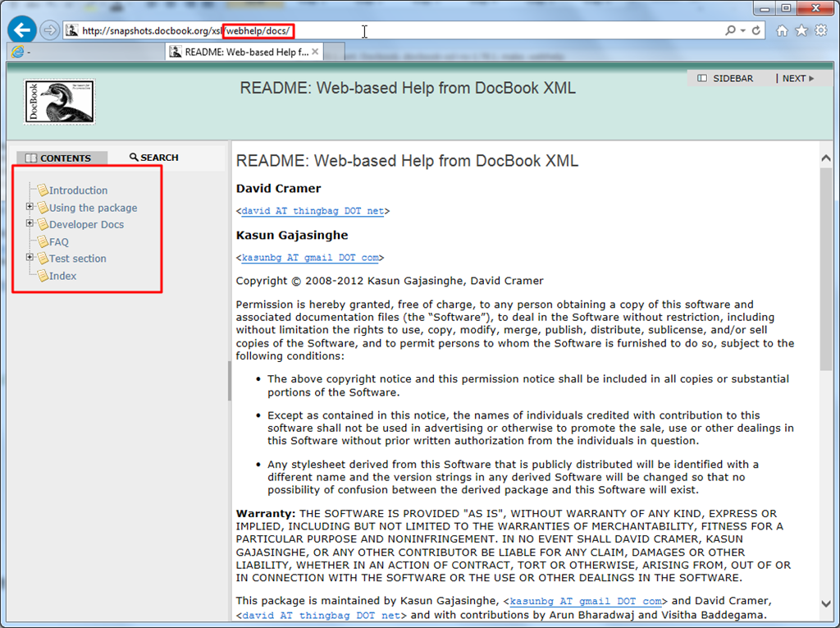The image size is (840, 628).
Task: Switch to the README Web-based Help tab
Action: 244,52
